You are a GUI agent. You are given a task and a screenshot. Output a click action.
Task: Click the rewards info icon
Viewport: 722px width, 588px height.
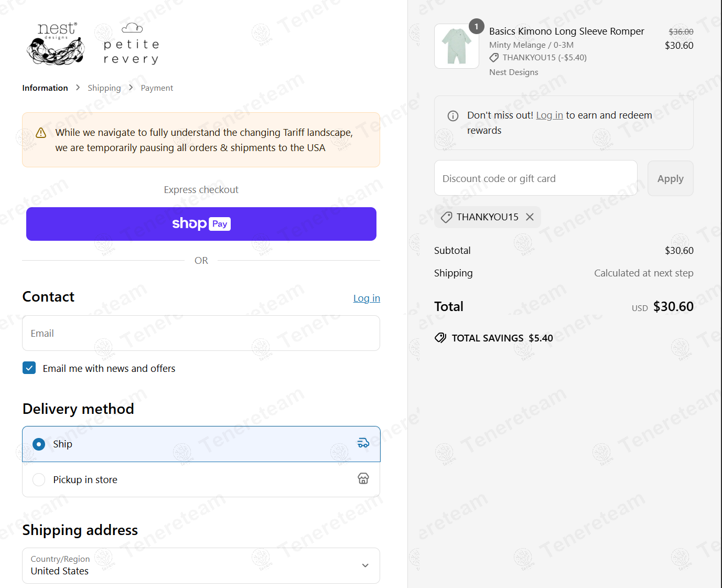click(453, 116)
